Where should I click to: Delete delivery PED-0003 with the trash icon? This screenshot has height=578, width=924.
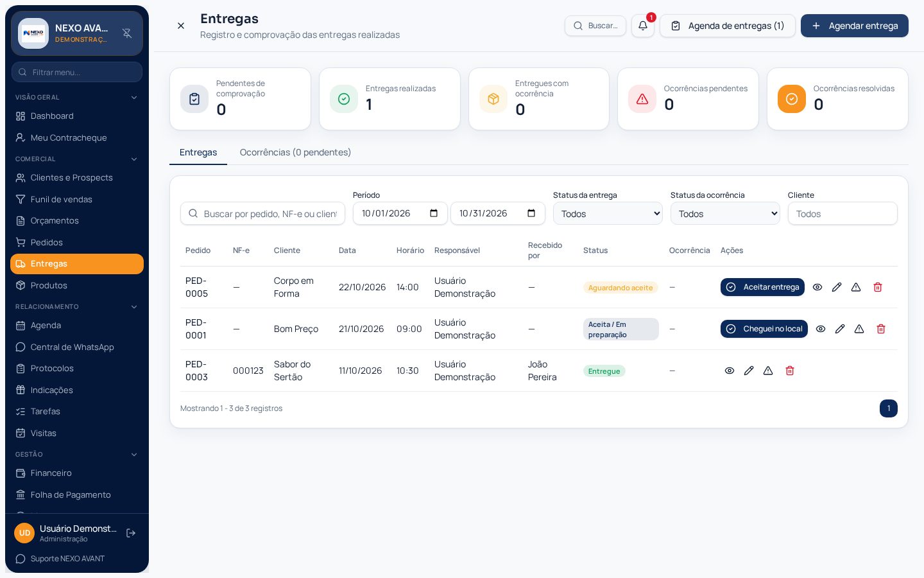(x=790, y=371)
